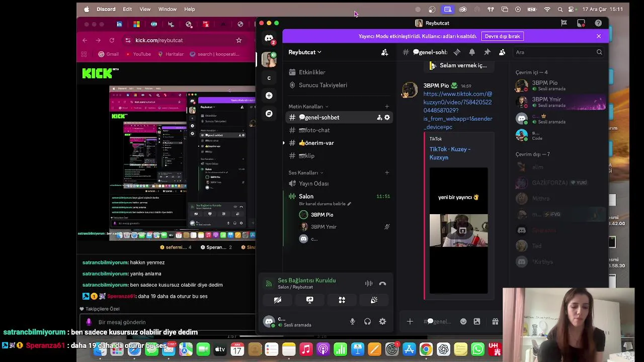
Task: Open Discord inbox flag icon in title bar
Action: [564, 23]
